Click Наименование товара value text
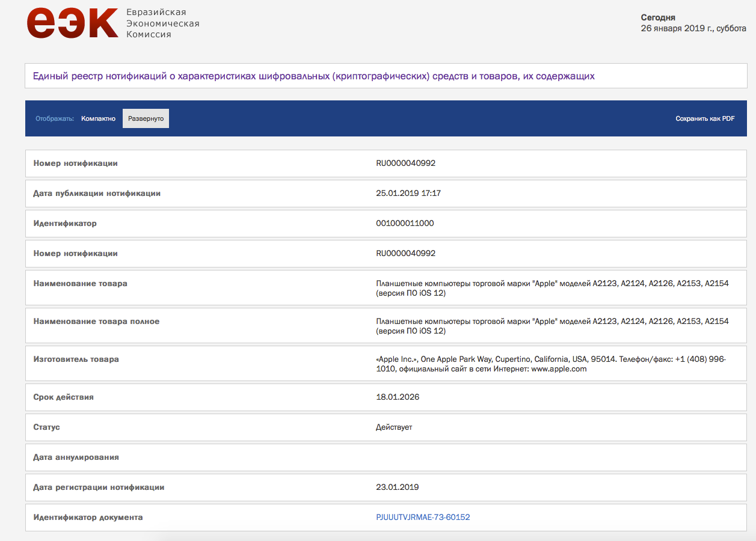This screenshot has height=541, width=756. click(552, 288)
